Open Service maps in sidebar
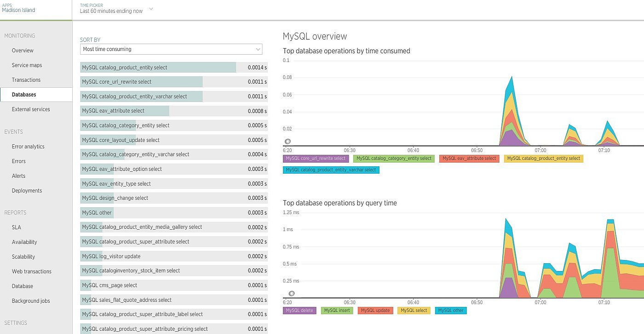The image size is (644, 334). click(27, 65)
